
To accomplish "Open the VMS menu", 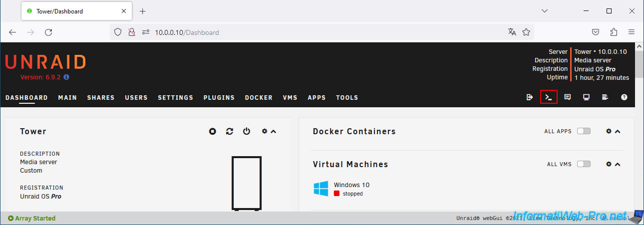I will [290, 97].
